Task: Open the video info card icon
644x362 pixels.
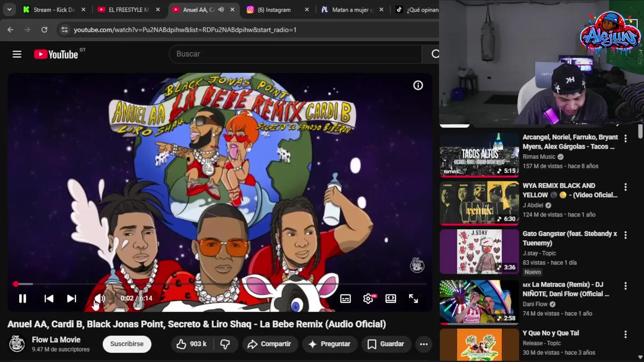Action: click(x=418, y=85)
